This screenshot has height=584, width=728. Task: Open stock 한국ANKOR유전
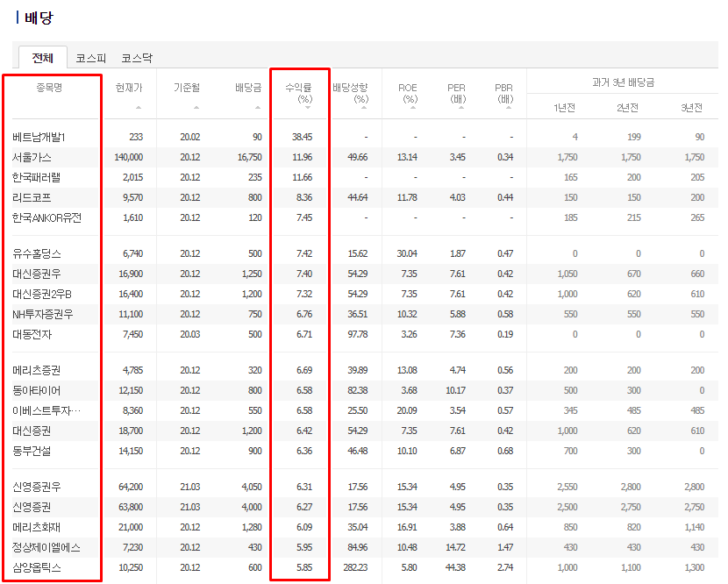click(46, 217)
